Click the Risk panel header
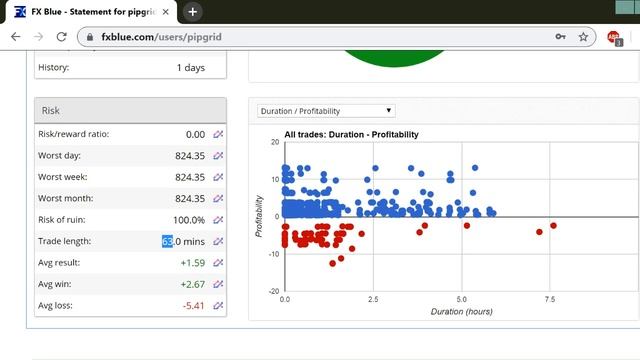The width and height of the screenshot is (640, 360). [130, 110]
